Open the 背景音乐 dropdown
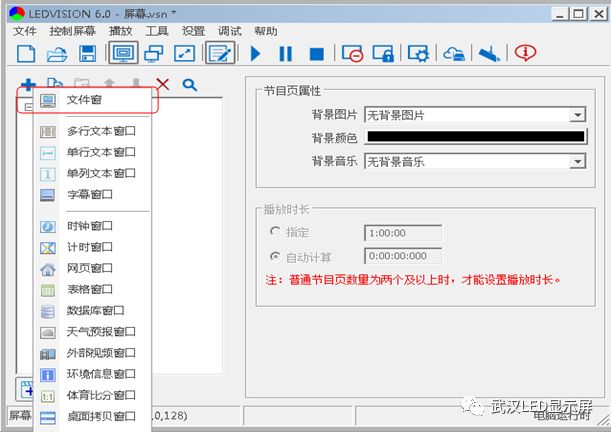 475,161
